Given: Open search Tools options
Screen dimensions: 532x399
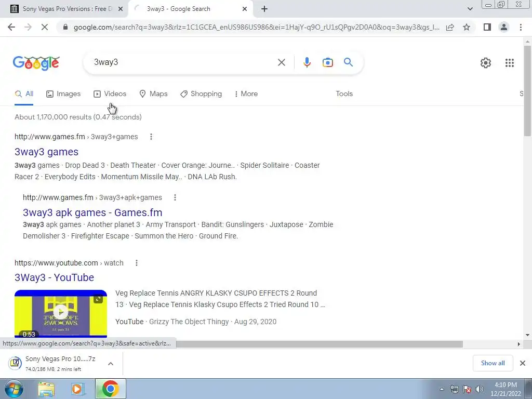Looking at the screenshot, I should click(x=344, y=94).
